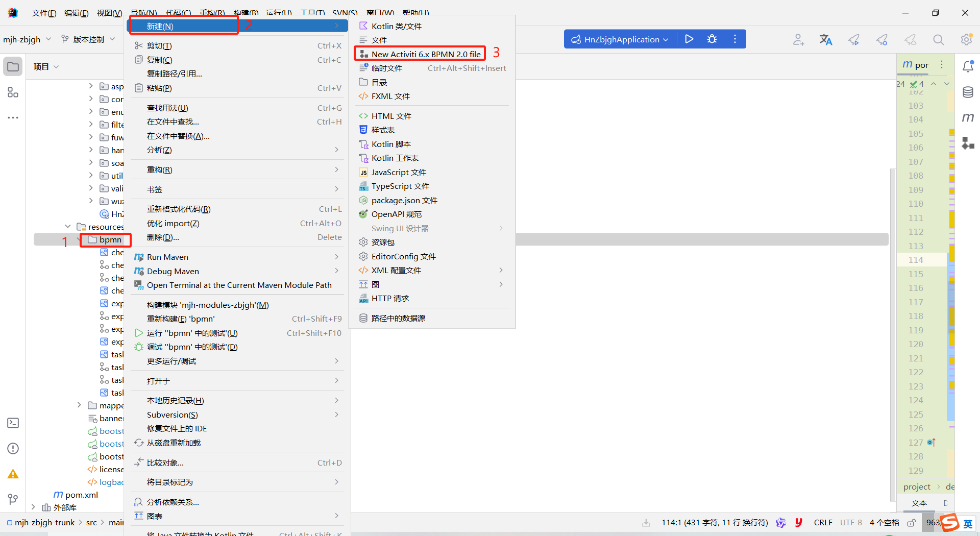Viewport: 980px width, 536px height.
Task: Start debugging with the bug icon
Action: [x=712, y=39]
